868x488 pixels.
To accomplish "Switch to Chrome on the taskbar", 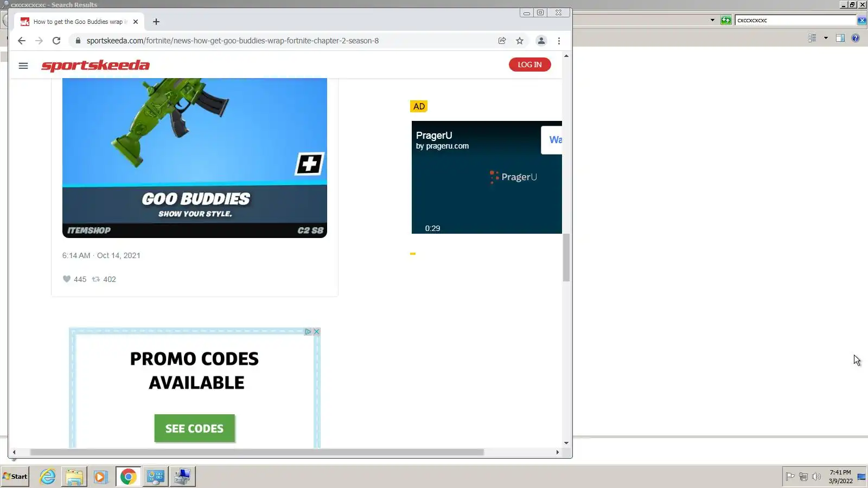I will (x=128, y=477).
